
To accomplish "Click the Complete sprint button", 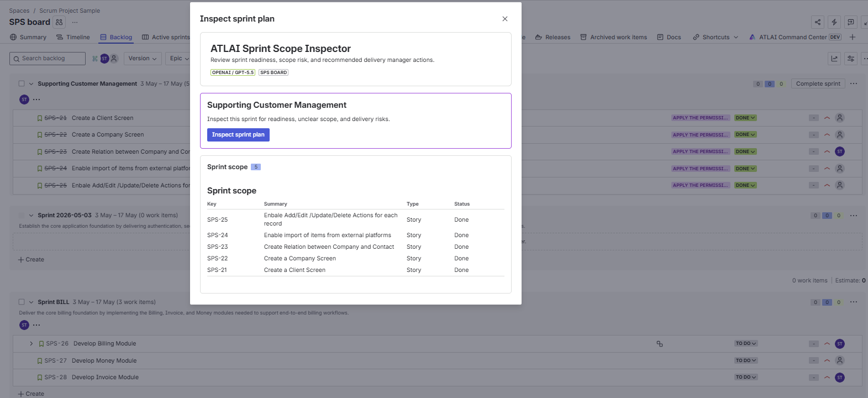I will 818,84.
